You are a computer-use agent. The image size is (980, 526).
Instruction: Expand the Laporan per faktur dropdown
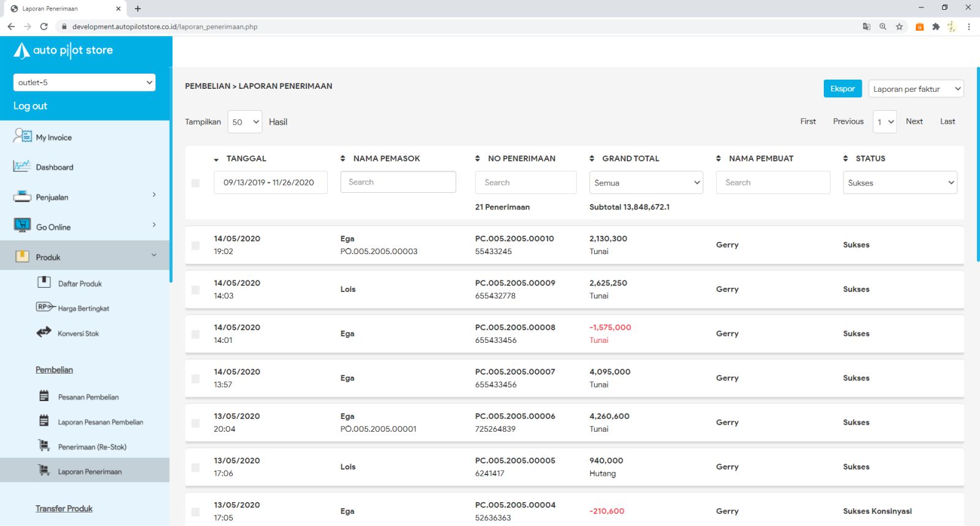pos(916,89)
